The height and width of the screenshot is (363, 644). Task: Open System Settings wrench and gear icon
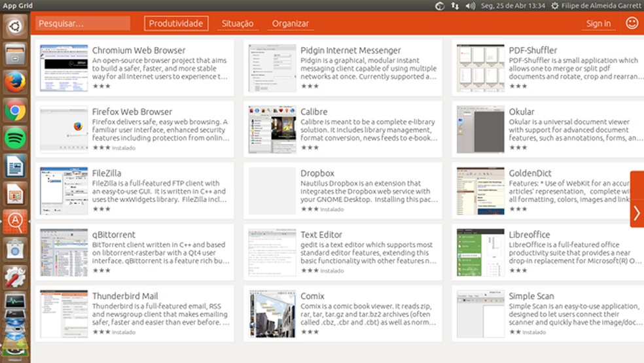point(15,277)
